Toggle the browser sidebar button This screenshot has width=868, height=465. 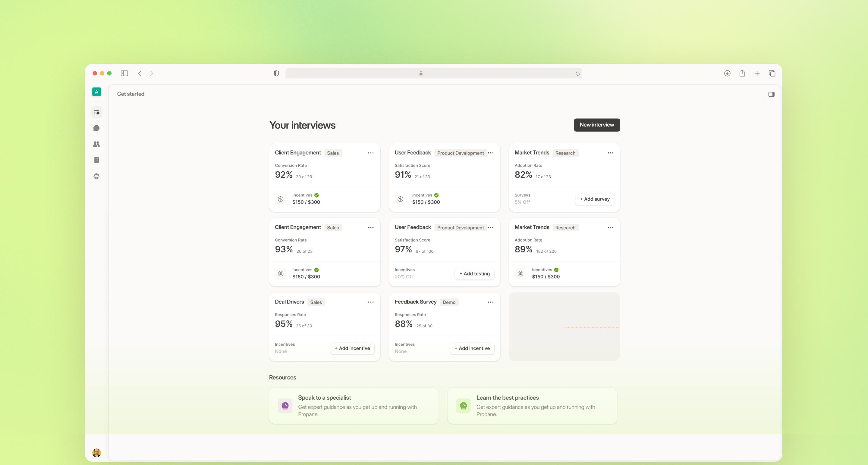124,73
